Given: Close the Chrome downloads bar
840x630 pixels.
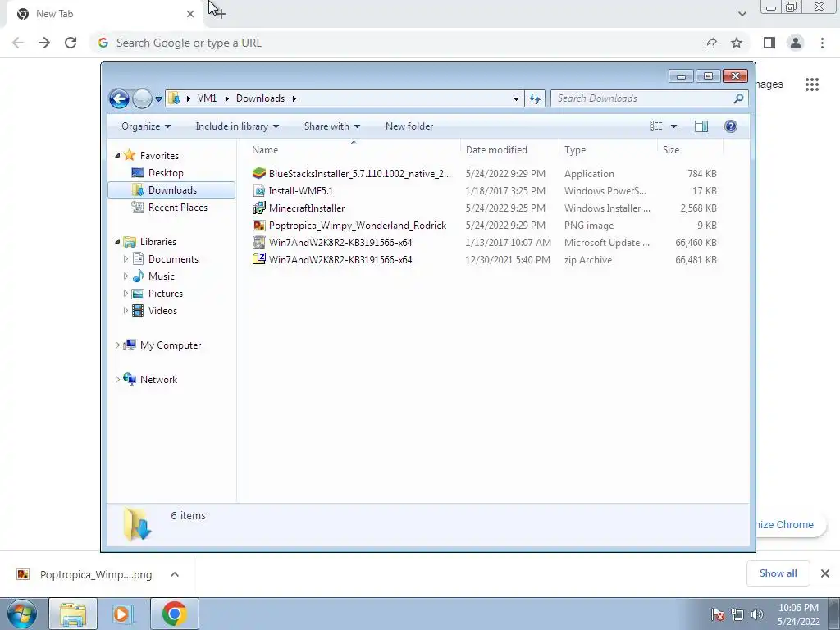Looking at the screenshot, I should click(825, 573).
